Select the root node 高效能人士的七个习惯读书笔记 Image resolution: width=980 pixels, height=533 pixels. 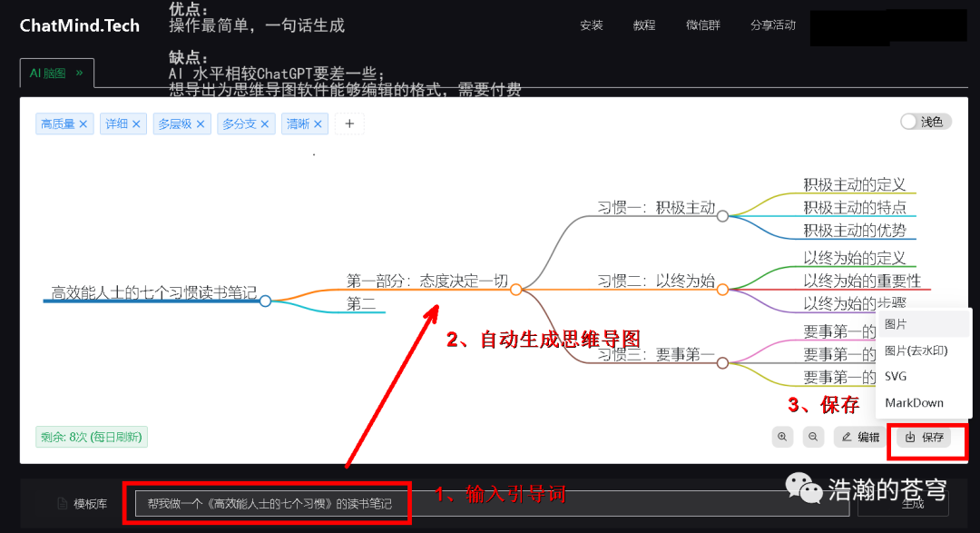coord(153,292)
